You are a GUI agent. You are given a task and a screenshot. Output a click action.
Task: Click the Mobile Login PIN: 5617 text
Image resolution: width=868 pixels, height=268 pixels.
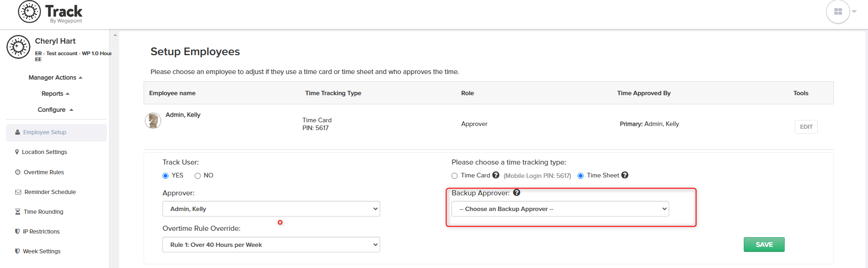[x=537, y=176]
